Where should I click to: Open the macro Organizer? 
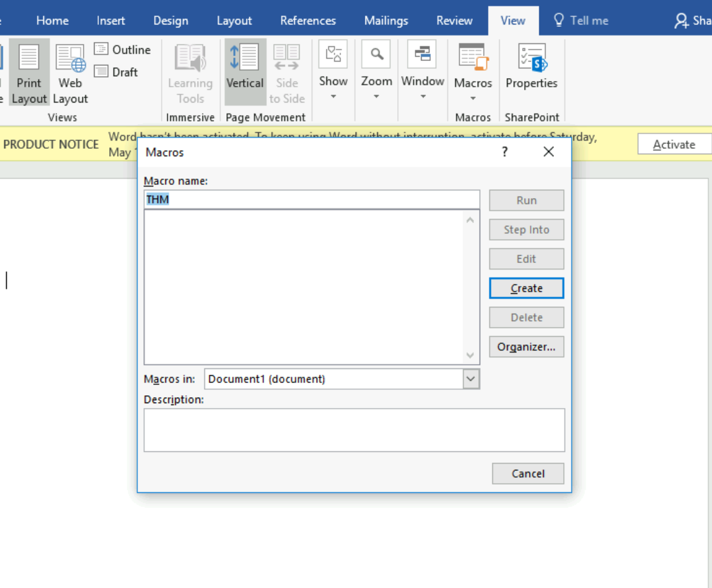coord(526,347)
